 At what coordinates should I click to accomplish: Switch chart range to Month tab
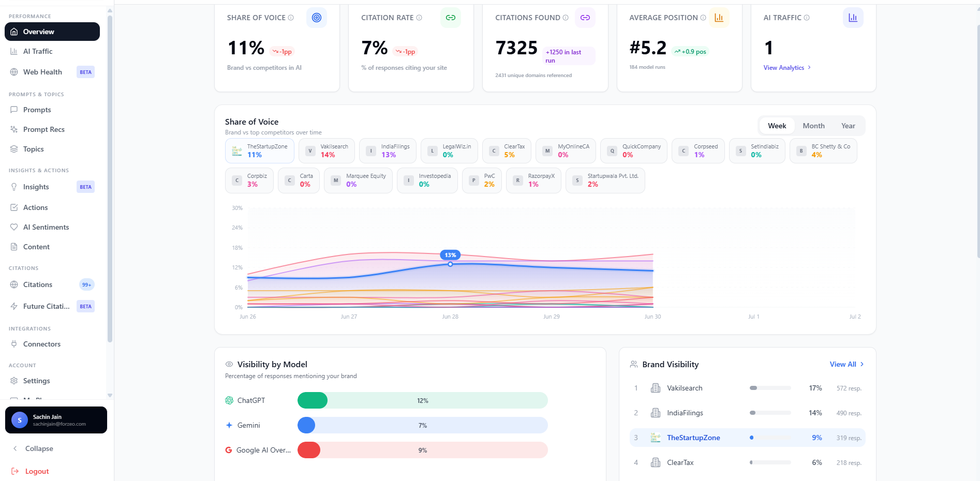813,126
